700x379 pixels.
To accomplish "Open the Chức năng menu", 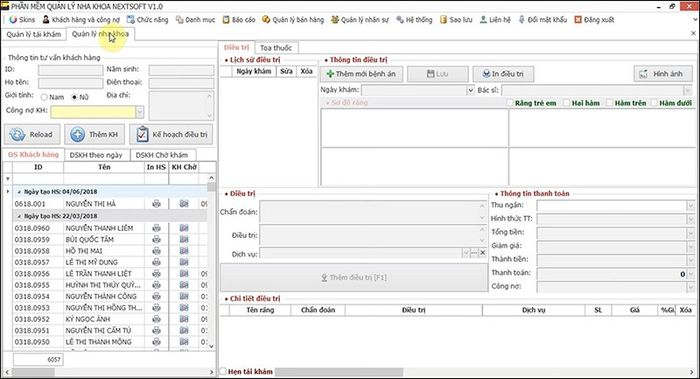I will pyautogui.click(x=148, y=20).
